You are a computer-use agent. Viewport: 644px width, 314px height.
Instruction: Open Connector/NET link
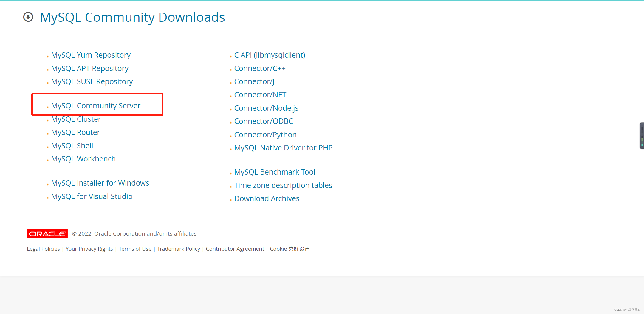click(x=260, y=95)
